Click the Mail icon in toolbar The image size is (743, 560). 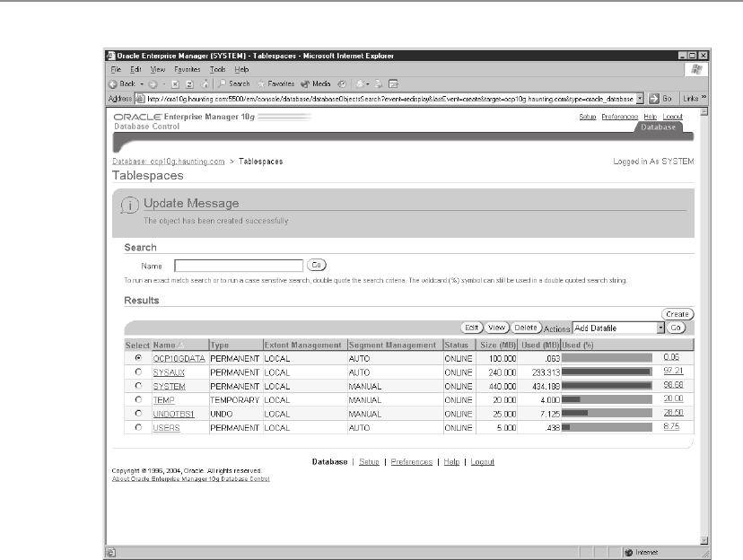point(361,83)
